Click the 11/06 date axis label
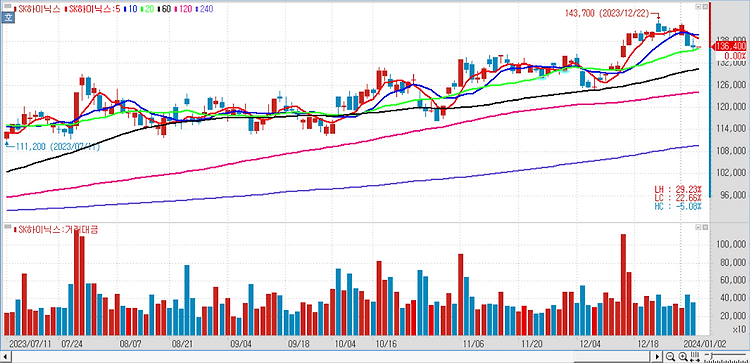750x363 pixels. (473, 343)
